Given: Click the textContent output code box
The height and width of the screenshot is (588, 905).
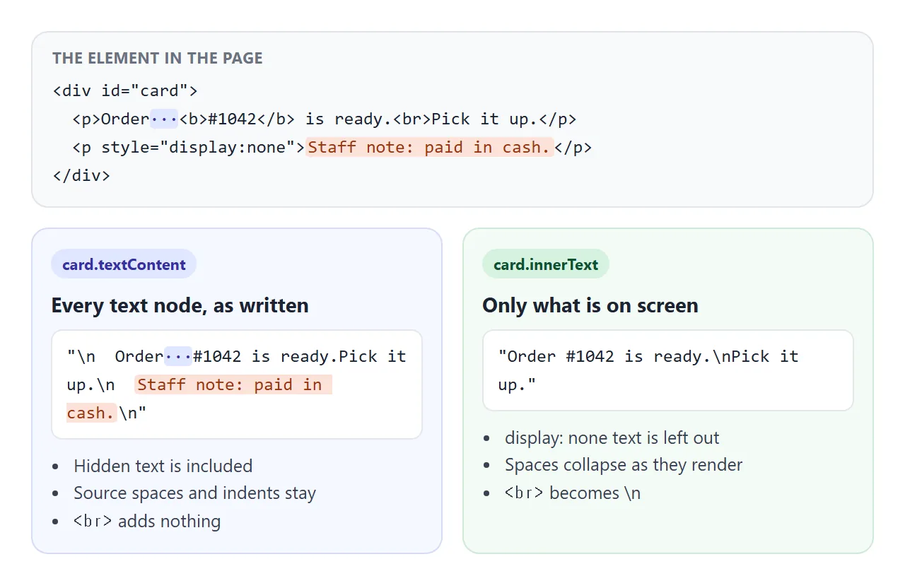Looking at the screenshot, I should pyautogui.click(x=237, y=384).
